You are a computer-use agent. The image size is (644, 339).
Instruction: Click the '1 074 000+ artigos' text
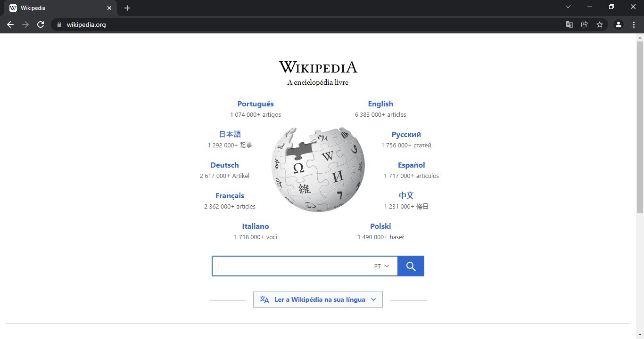(256, 115)
